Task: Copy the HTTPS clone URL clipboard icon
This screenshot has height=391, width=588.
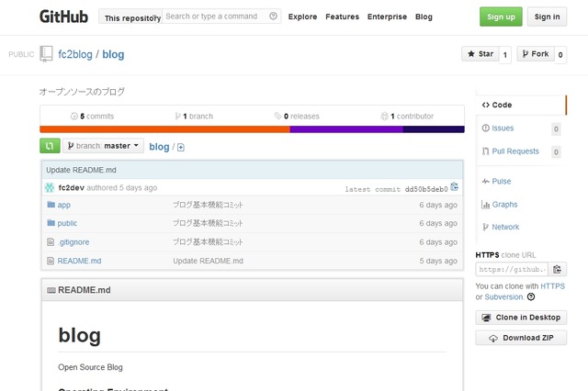Action: pyautogui.click(x=558, y=269)
